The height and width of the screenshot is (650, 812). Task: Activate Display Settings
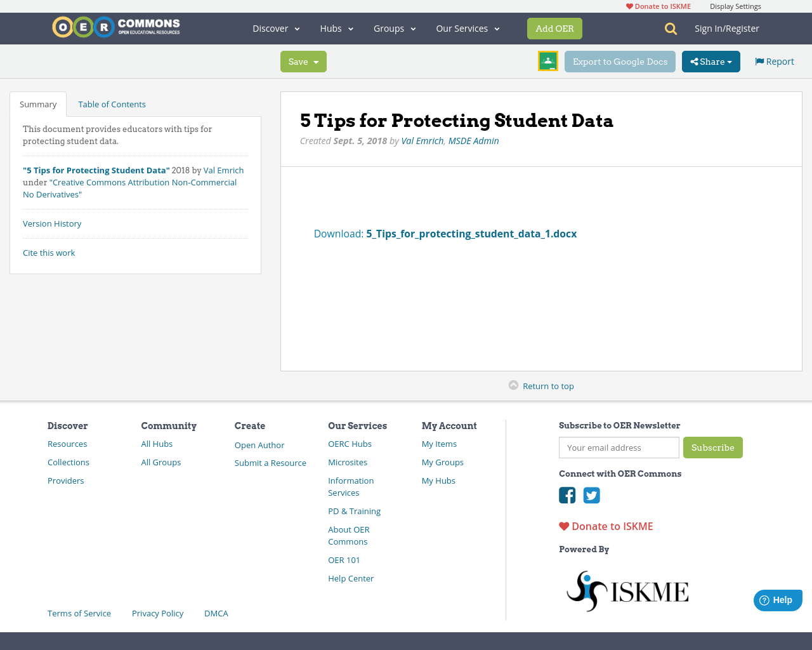[735, 6]
